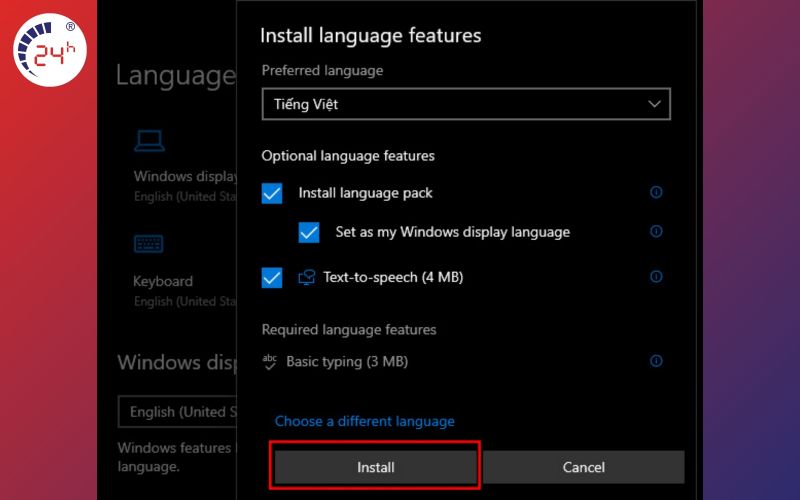This screenshot has width=800, height=500.
Task: Open the Windows display language dropdown in background
Action: 177,411
